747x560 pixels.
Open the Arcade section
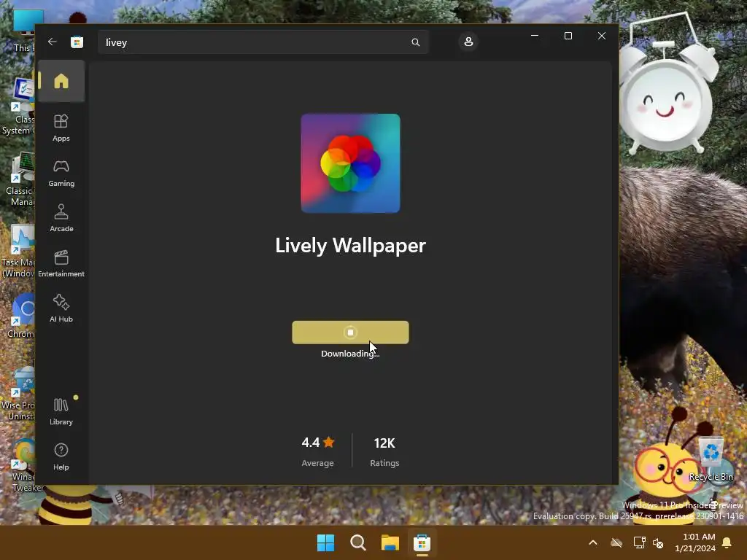coord(61,219)
